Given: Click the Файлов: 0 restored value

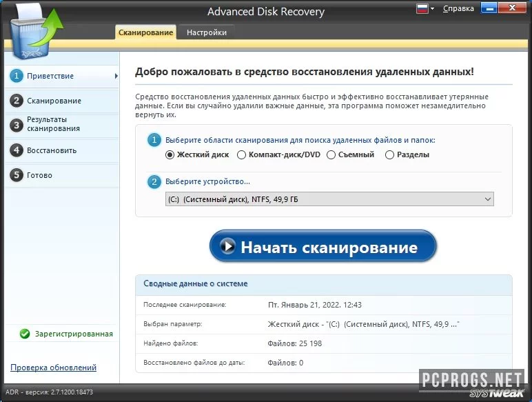Looking at the screenshot, I should tap(285, 363).
